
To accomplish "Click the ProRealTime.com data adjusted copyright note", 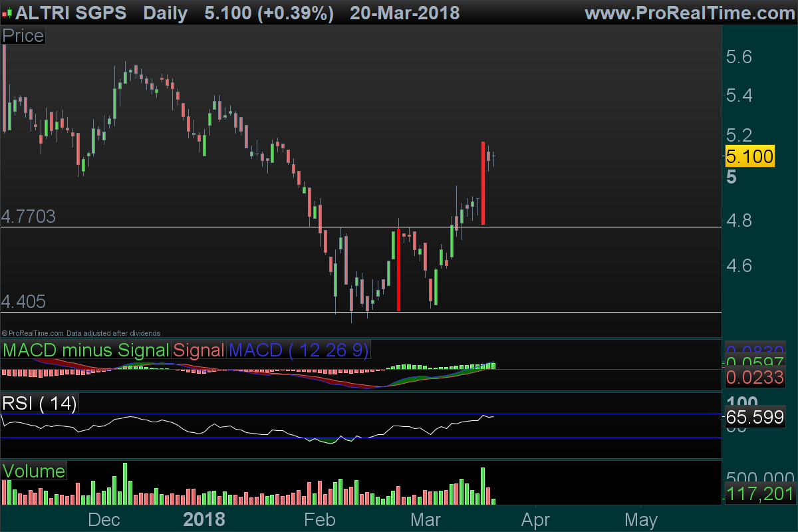I will click(x=80, y=332).
